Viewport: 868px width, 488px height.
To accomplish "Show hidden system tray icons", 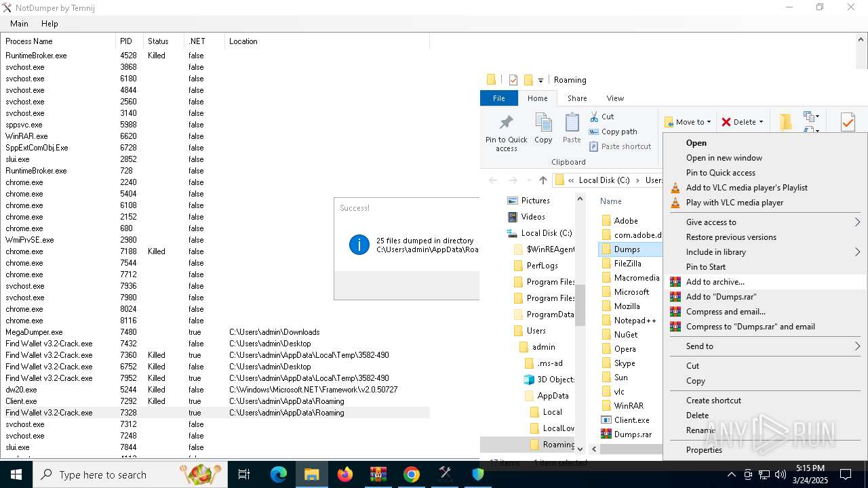I will [x=732, y=474].
